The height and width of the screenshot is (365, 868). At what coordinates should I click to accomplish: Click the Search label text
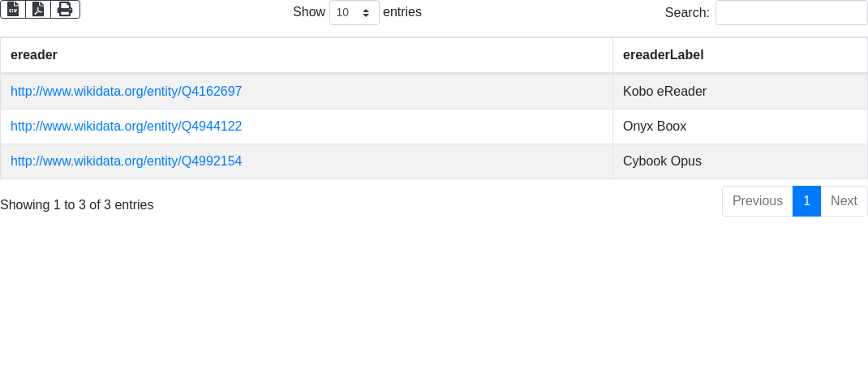[x=687, y=13]
